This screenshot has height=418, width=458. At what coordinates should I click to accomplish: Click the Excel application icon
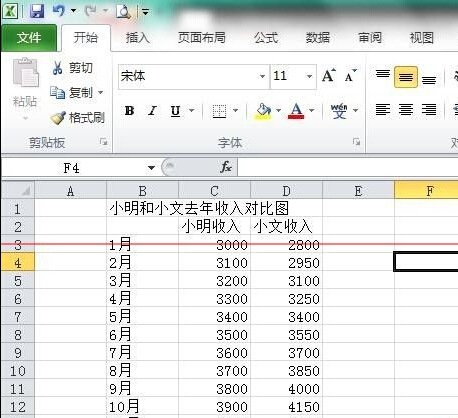pyautogui.click(x=10, y=11)
